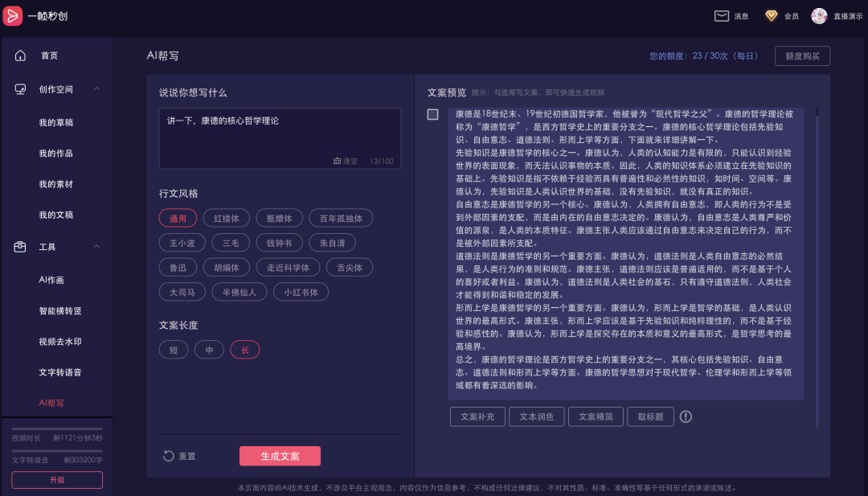Screen dimensions: 868x496
Task: Click the 取标题 button
Action: (x=650, y=417)
